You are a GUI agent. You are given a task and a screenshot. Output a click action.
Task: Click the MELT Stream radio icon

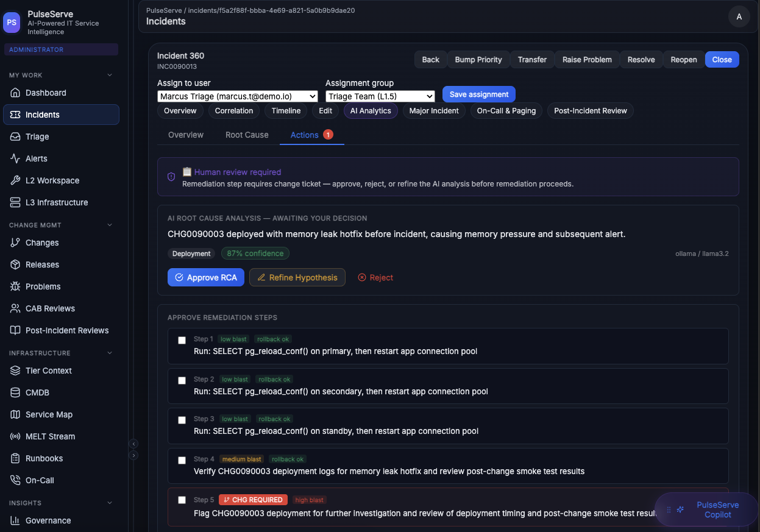pyautogui.click(x=15, y=436)
